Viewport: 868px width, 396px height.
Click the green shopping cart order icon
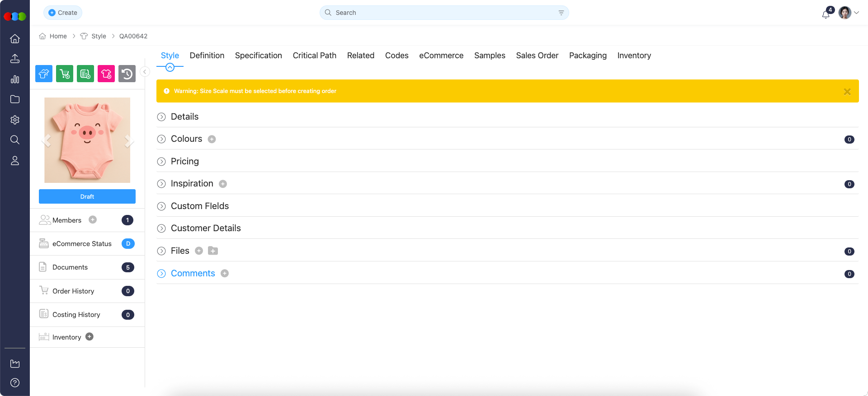tap(65, 74)
